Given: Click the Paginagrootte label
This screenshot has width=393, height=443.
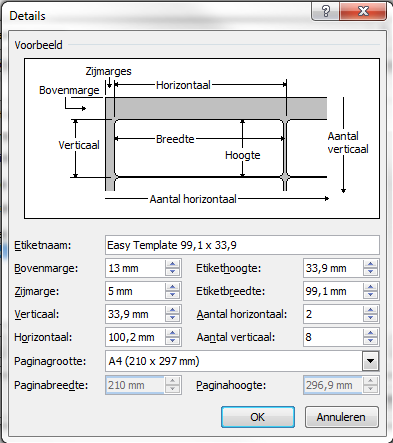Looking at the screenshot, I should pyautogui.click(x=50, y=361).
